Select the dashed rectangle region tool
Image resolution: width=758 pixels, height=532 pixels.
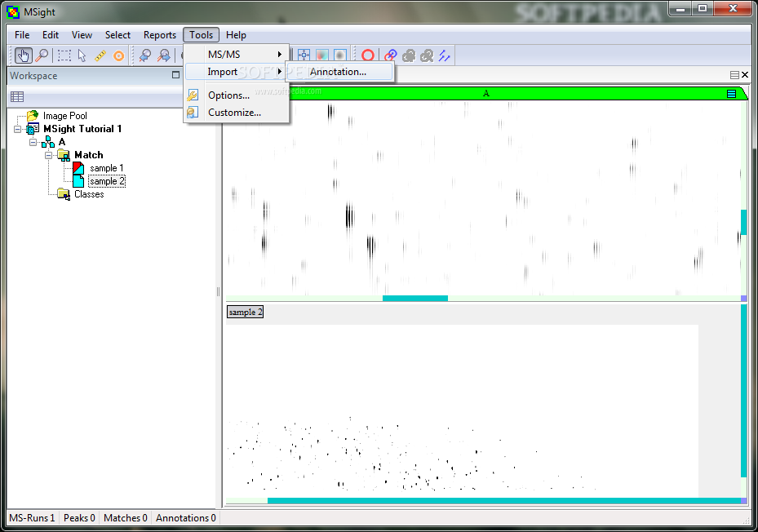[x=64, y=55]
